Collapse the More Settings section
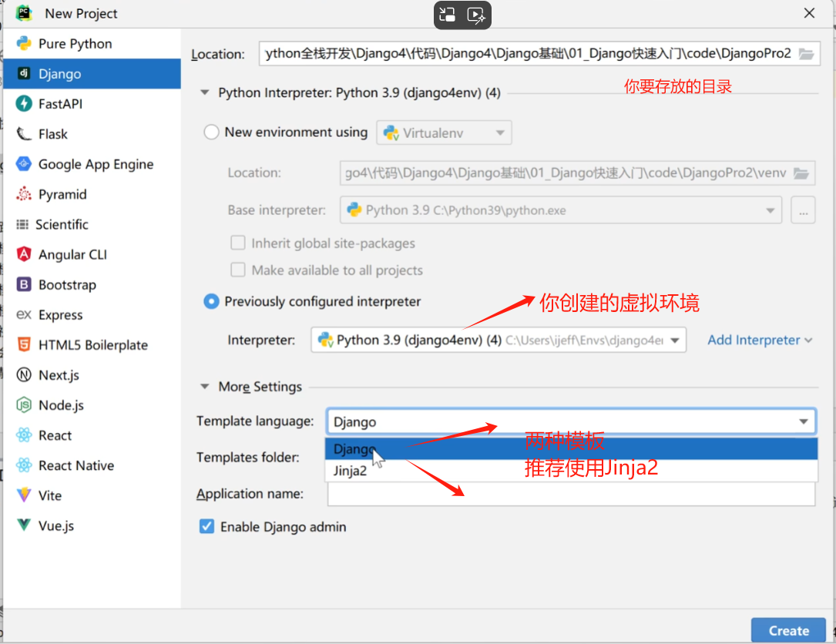 pos(204,387)
